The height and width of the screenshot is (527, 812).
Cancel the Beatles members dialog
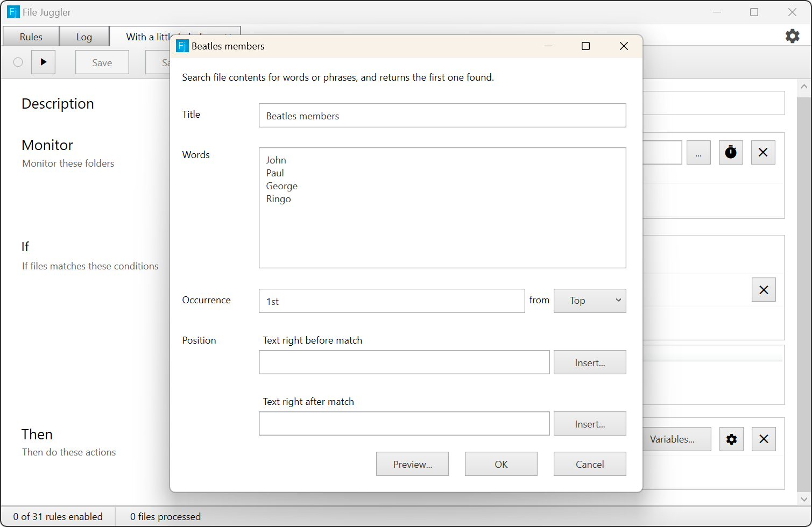590,464
